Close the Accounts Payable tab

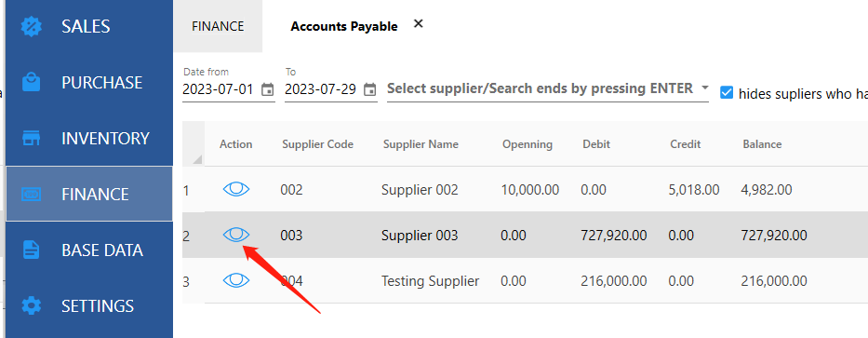pyautogui.click(x=419, y=23)
